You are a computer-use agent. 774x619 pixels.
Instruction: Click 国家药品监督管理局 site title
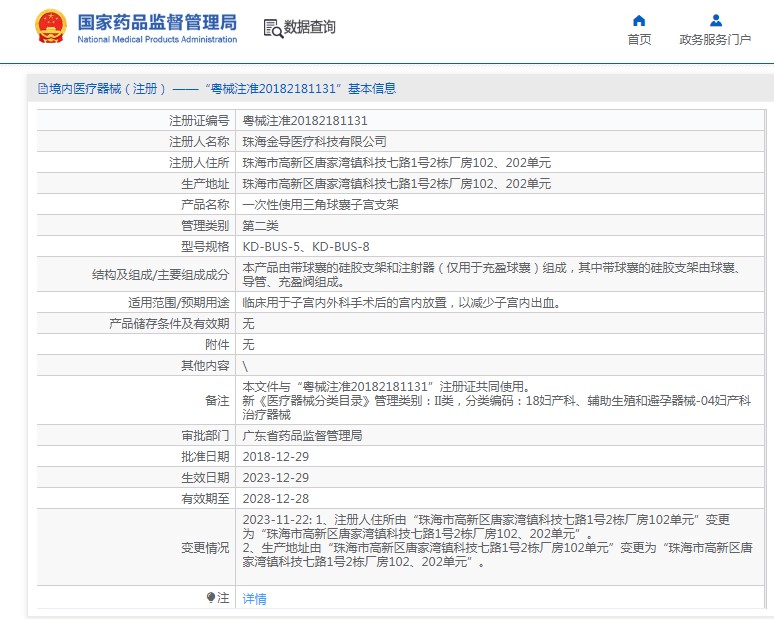click(x=157, y=22)
